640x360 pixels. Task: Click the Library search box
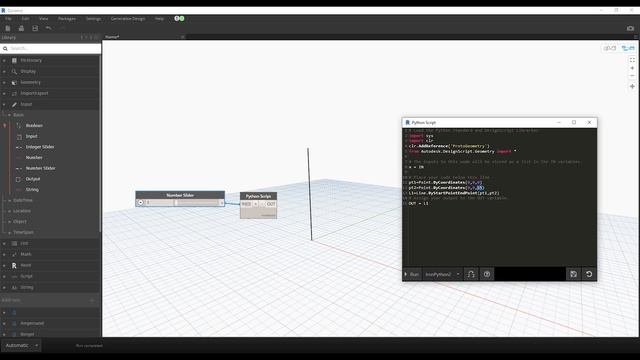[51, 49]
